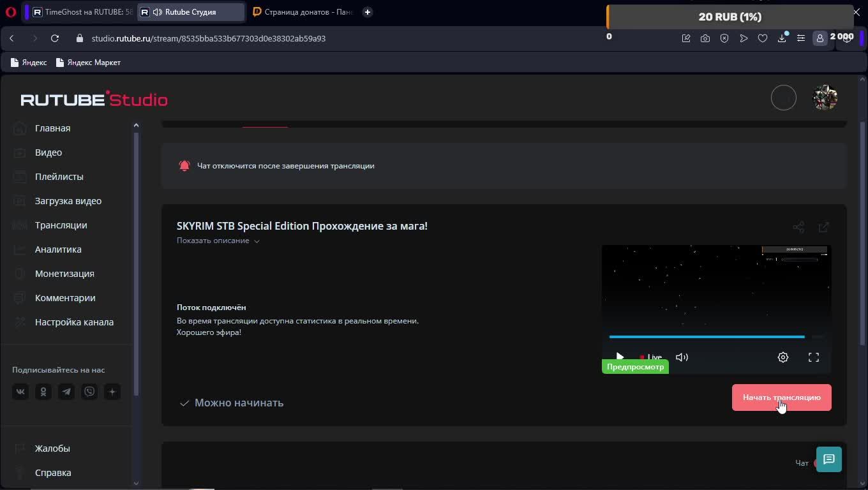
Task: Close the donation goal overlay with X
Action: pos(857,12)
